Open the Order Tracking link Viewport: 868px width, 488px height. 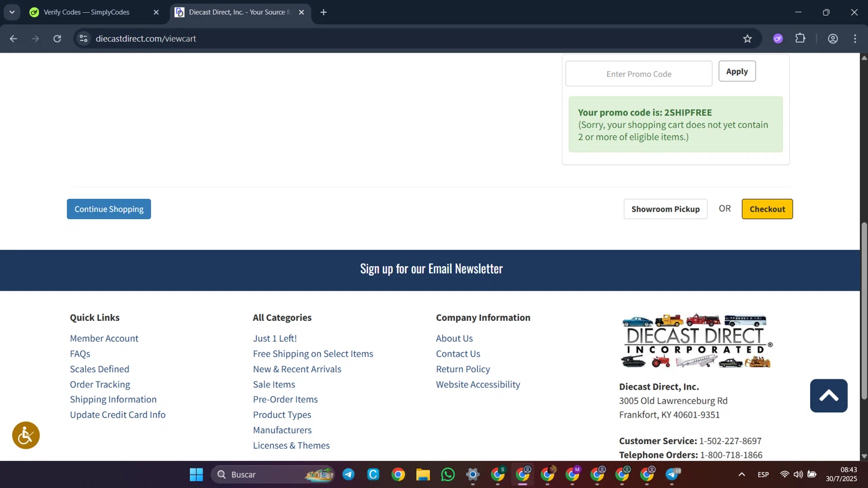[x=100, y=385]
